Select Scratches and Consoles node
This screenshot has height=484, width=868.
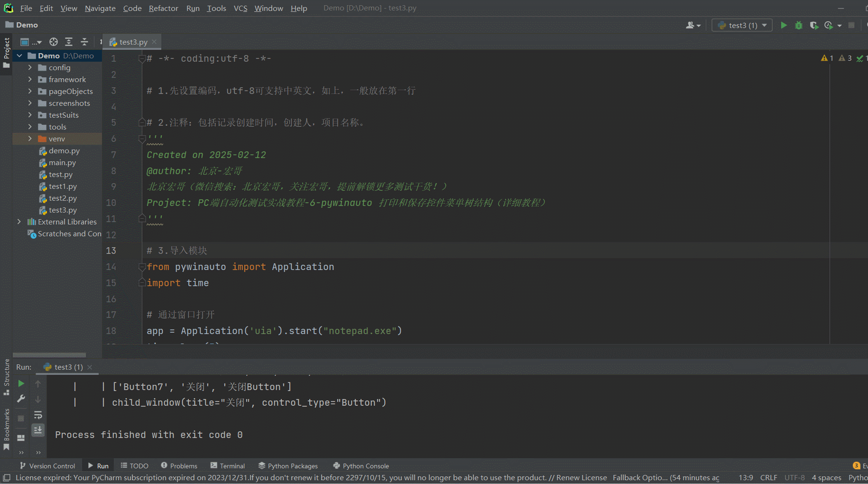pos(65,233)
